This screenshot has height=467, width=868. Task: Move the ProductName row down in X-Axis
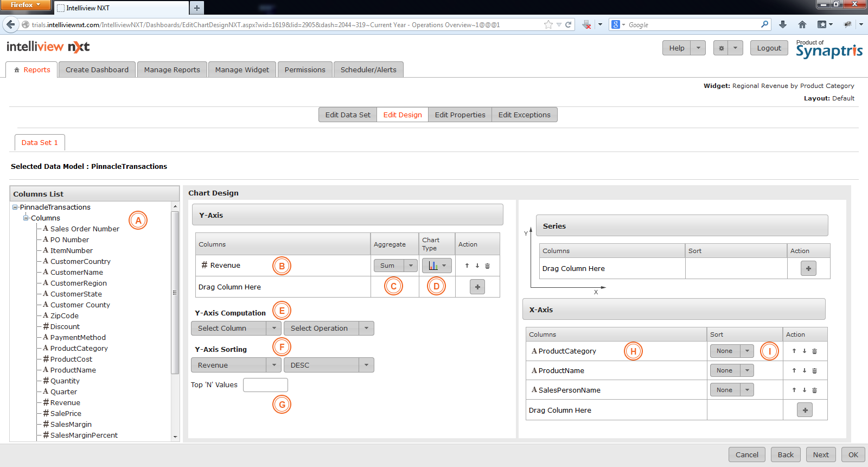[x=804, y=370]
